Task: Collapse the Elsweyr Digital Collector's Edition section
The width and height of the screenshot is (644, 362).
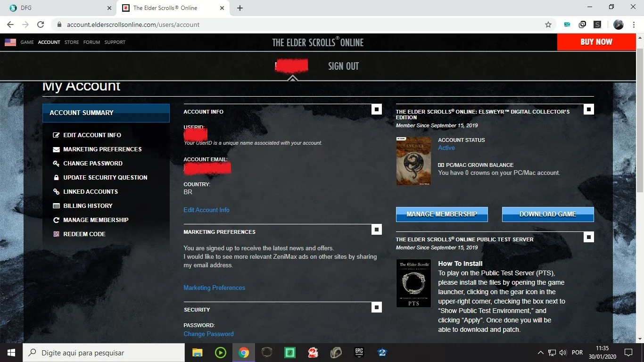Action: click(588, 109)
